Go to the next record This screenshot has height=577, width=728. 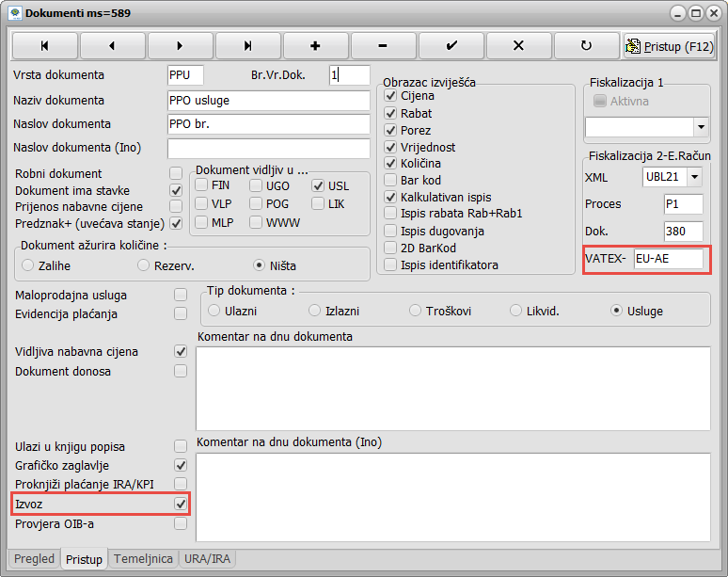(x=180, y=45)
